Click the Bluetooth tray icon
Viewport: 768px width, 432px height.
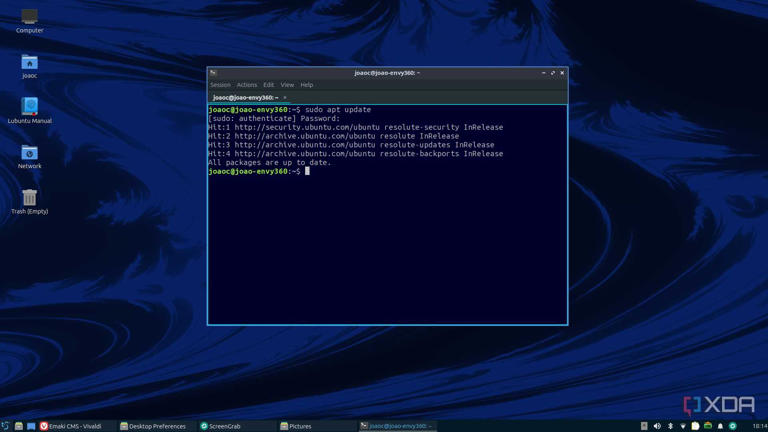(x=671, y=426)
